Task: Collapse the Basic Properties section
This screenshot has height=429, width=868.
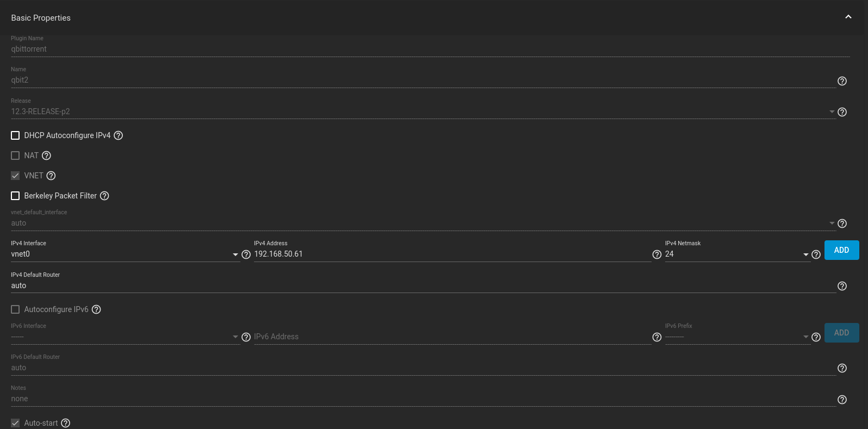Action: click(x=848, y=17)
